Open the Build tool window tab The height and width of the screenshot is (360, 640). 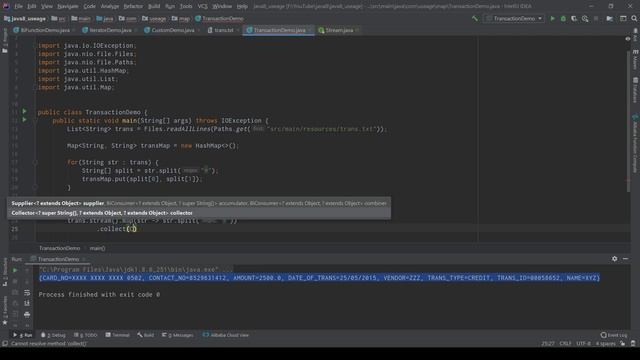pos(146,335)
